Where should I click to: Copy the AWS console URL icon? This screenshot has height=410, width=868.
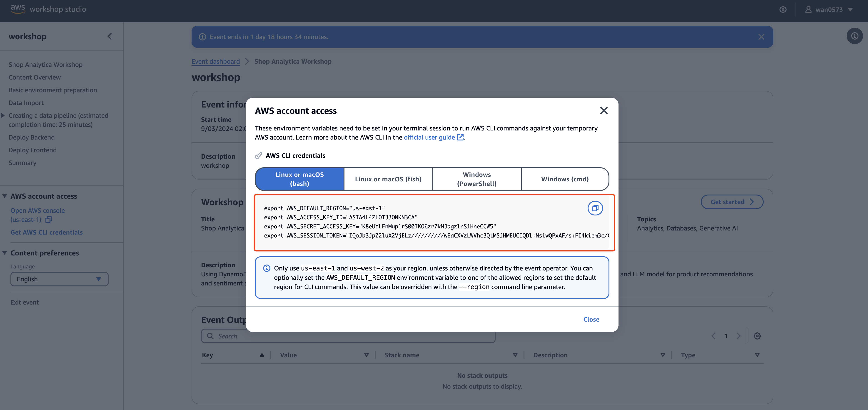(x=49, y=220)
